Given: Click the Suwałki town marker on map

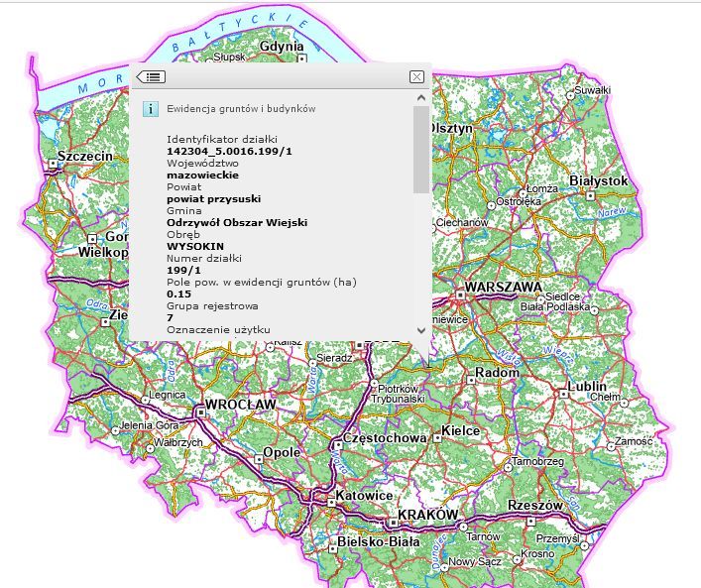Looking at the screenshot, I should [x=570, y=95].
